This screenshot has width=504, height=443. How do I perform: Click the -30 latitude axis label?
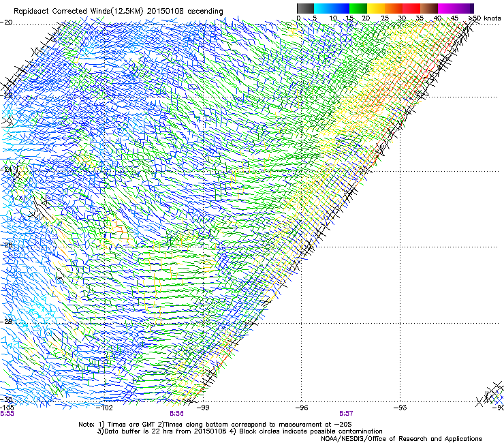6,400
